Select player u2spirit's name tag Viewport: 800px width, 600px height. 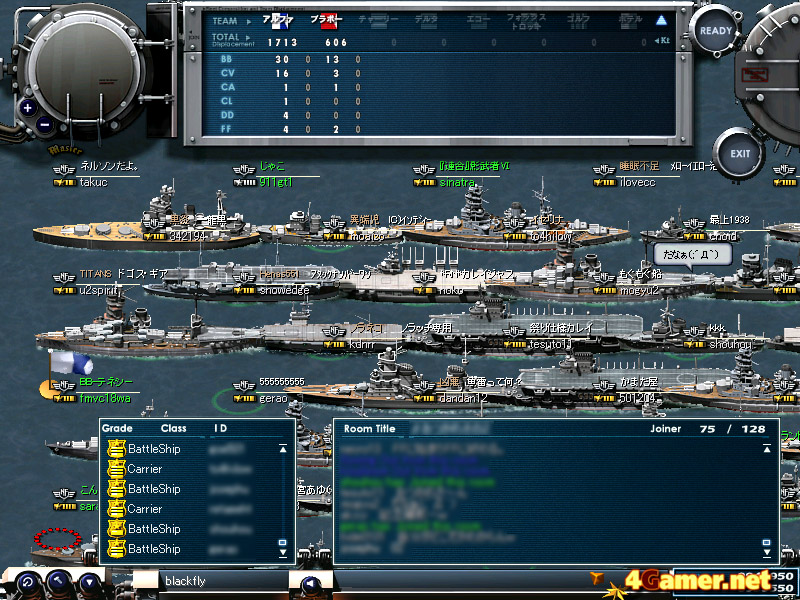(x=110, y=282)
